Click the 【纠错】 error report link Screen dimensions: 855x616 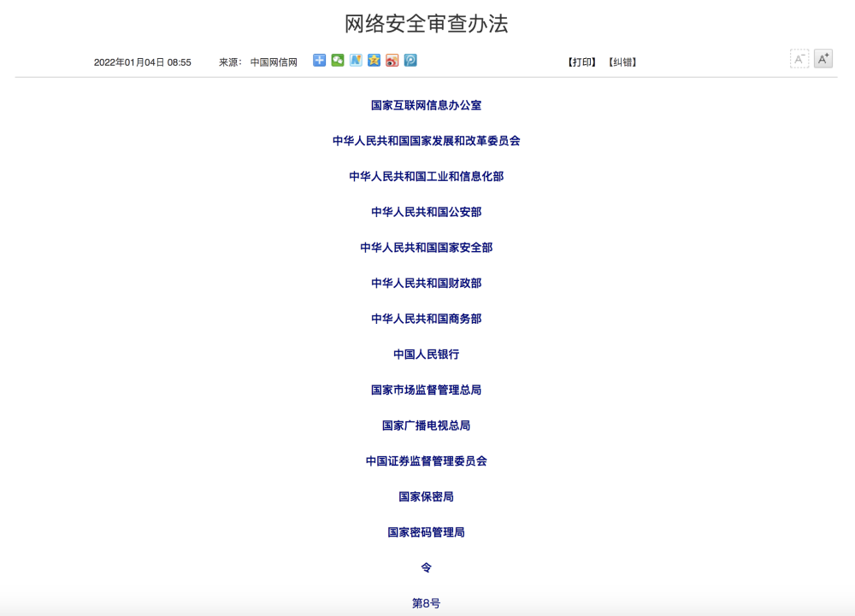pos(622,62)
